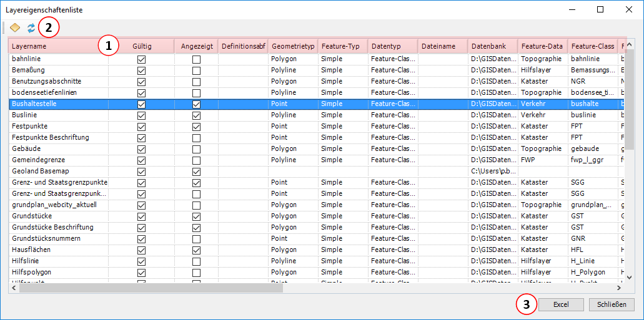This screenshot has height=320, width=644.
Task: Select the Grundstücke layer row
Action: [x=56, y=216]
